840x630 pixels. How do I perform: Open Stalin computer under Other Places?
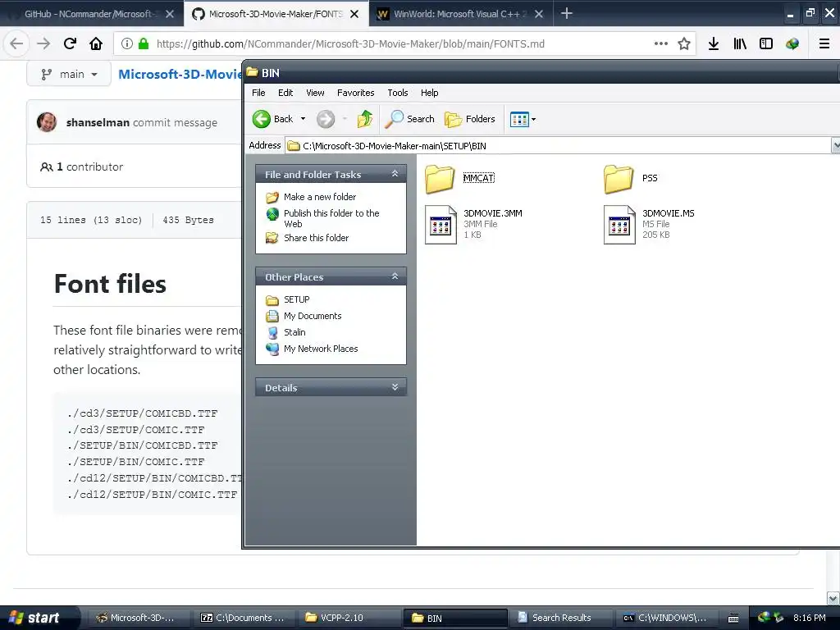pos(294,332)
